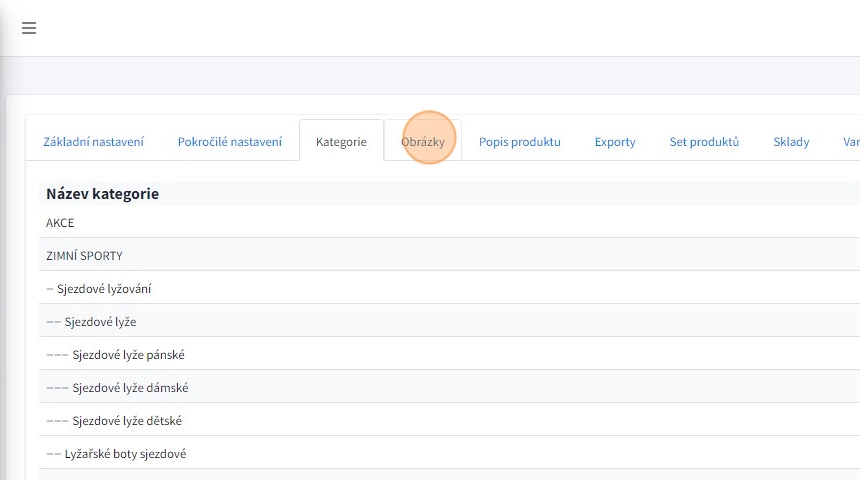
Task: Switch to the Exporty tab
Action: 615,142
